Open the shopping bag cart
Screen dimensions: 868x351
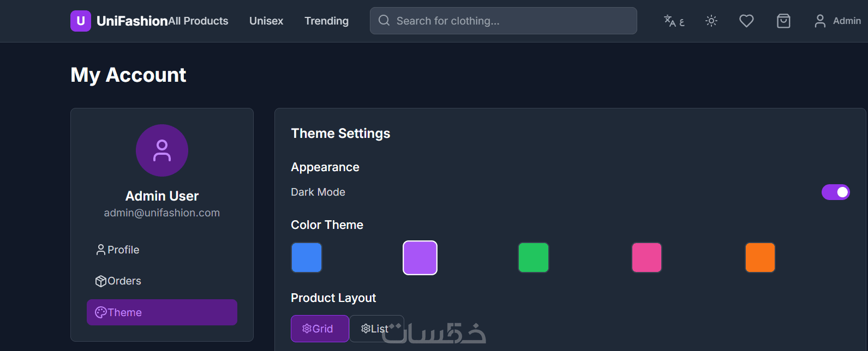point(783,21)
